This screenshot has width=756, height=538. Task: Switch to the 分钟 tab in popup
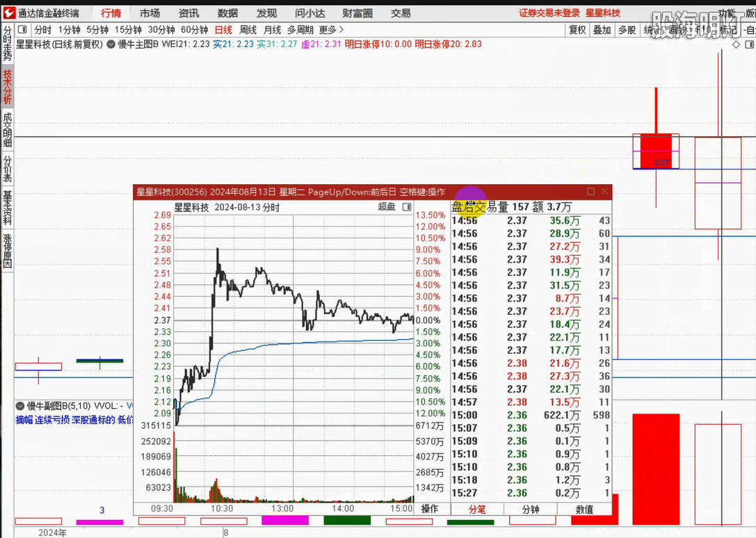pyautogui.click(x=531, y=509)
